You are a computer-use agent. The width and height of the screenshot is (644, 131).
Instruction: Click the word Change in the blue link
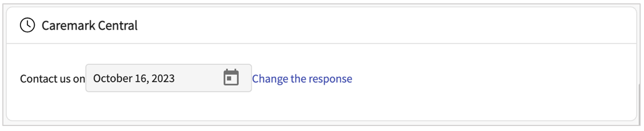pyautogui.click(x=270, y=79)
